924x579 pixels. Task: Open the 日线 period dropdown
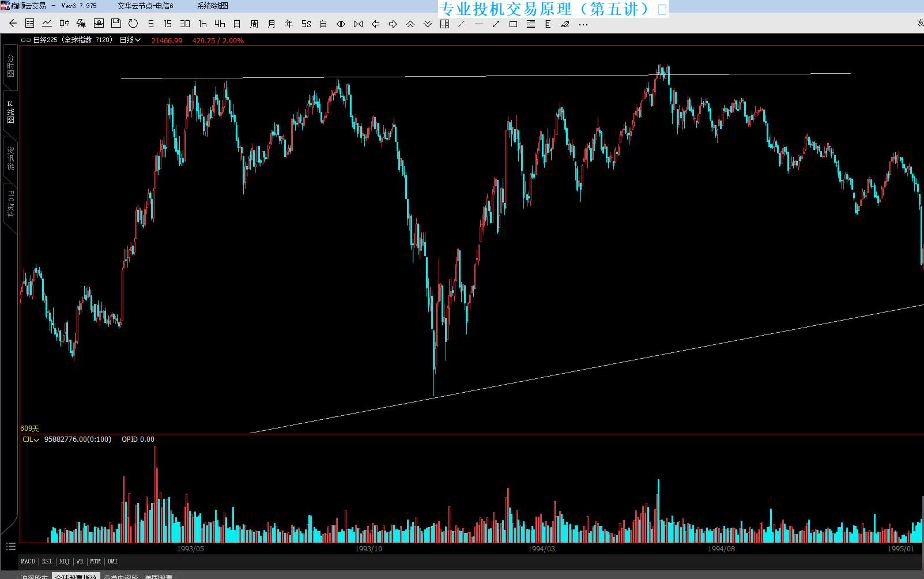(130, 40)
